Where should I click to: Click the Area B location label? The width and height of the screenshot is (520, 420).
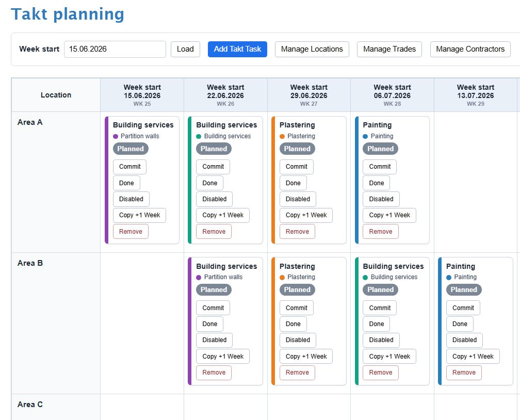click(x=30, y=263)
